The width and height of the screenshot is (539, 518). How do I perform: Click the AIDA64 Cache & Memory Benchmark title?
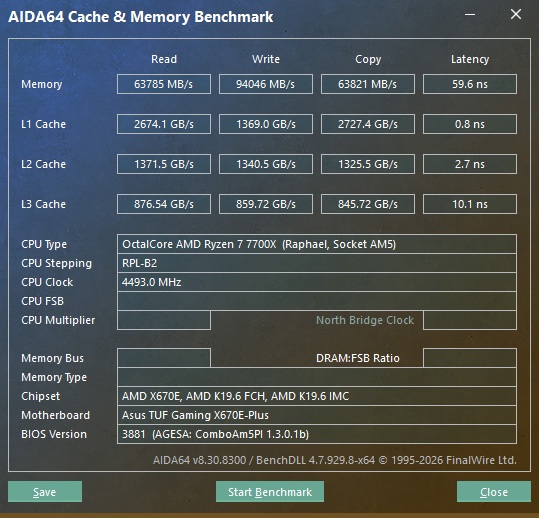pyautogui.click(x=141, y=17)
